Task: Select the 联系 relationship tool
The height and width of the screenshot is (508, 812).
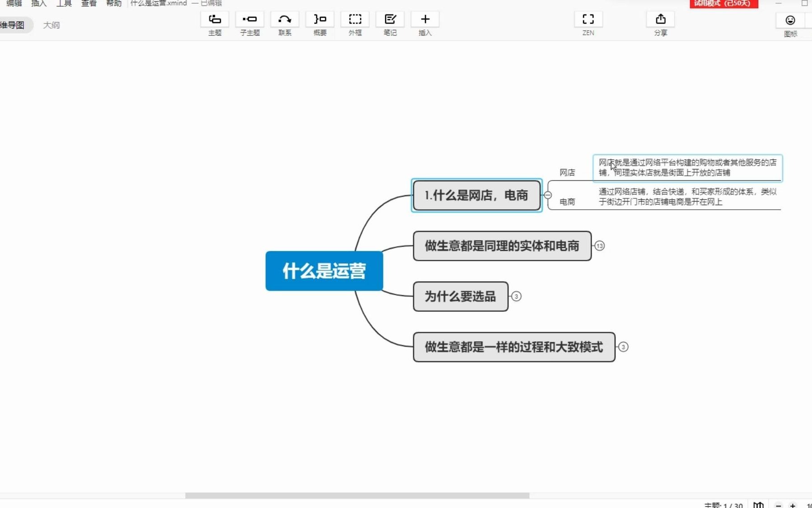Action: pos(285,19)
